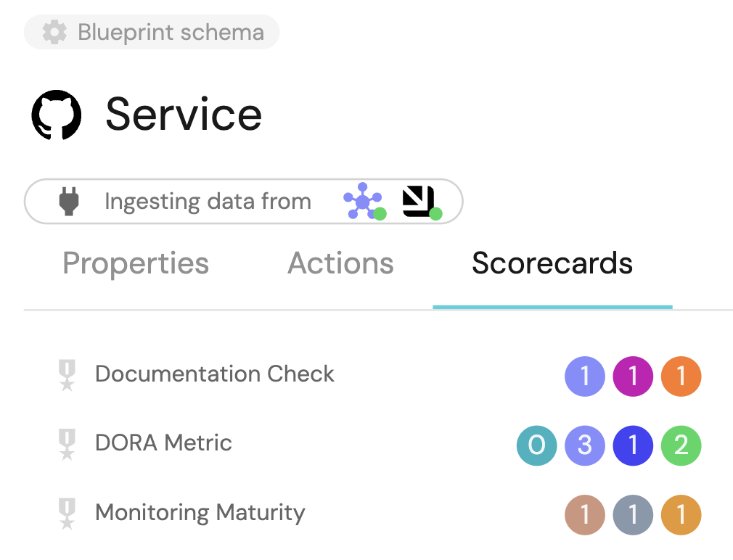The image size is (733, 560).
Task: Click the plug icon in ingestion pill
Action: click(x=70, y=201)
